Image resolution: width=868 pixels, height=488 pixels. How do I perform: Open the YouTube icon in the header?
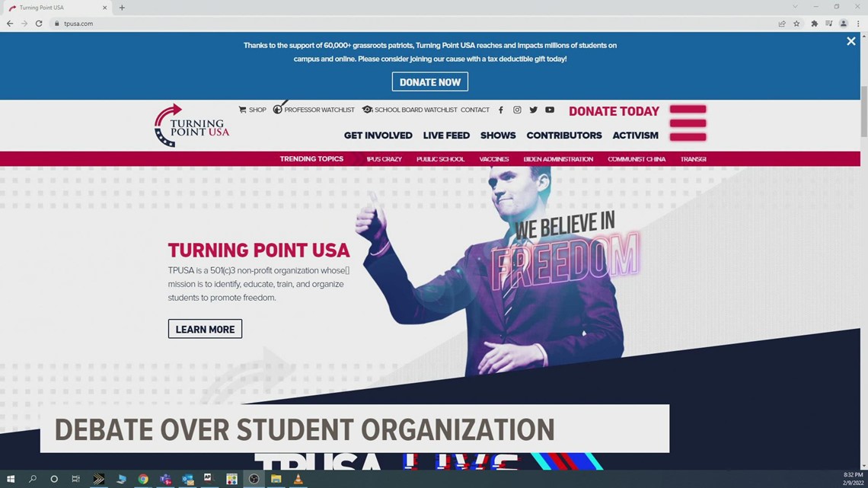550,110
